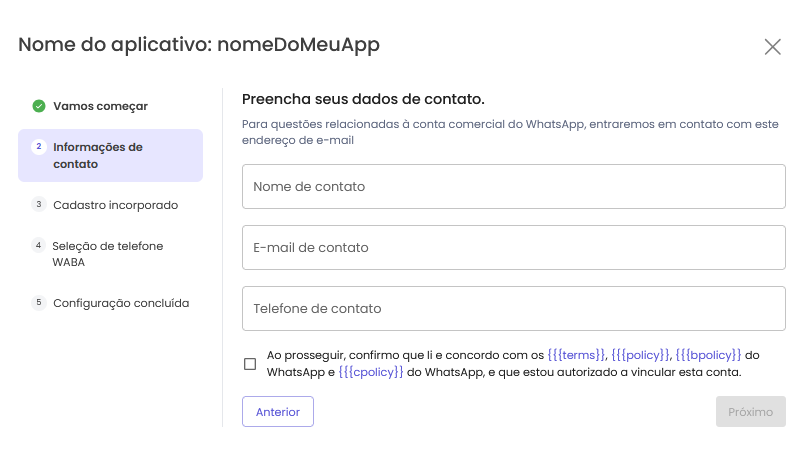Tick the terms agreement checkbox
The image size is (810, 454).
(x=250, y=364)
